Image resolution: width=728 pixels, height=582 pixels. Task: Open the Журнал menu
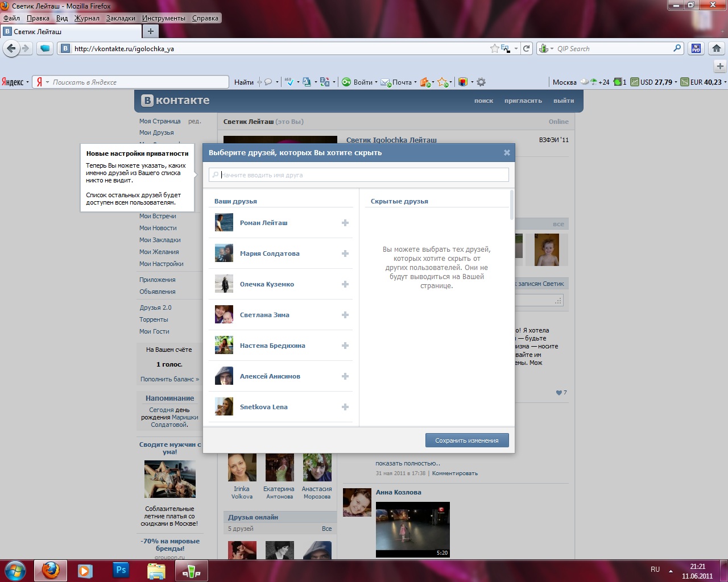point(86,18)
